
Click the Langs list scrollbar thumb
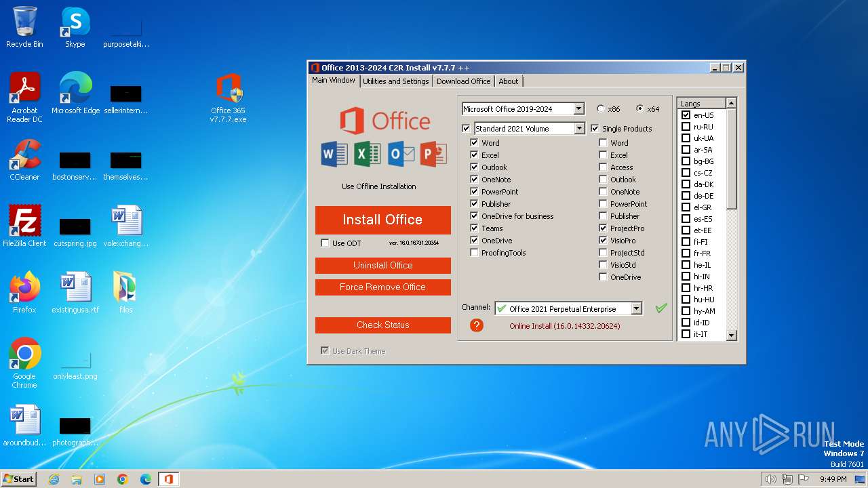pos(731,159)
